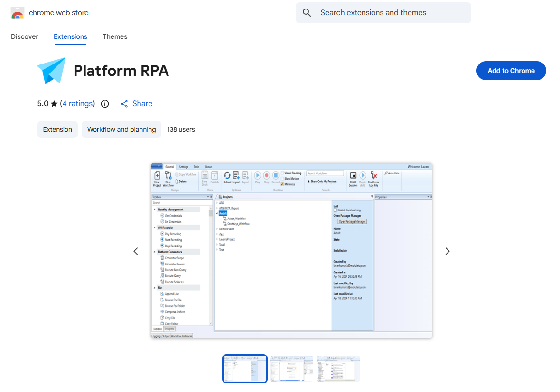Select the second screenshot thumbnail

coord(292,368)
